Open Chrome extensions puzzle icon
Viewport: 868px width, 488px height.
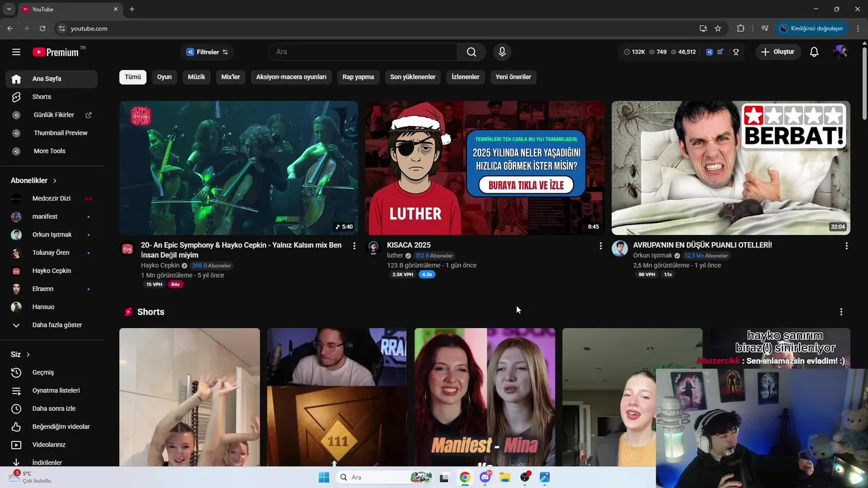tap(741, 28)
